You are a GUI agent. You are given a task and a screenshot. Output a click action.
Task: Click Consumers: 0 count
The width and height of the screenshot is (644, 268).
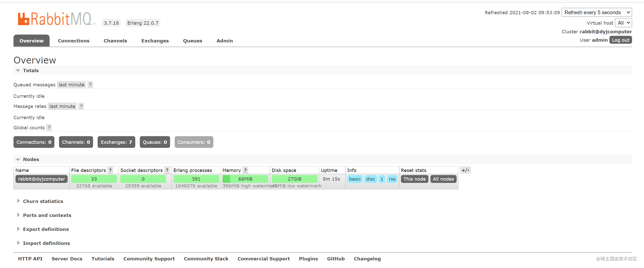[x=194, y=142]
